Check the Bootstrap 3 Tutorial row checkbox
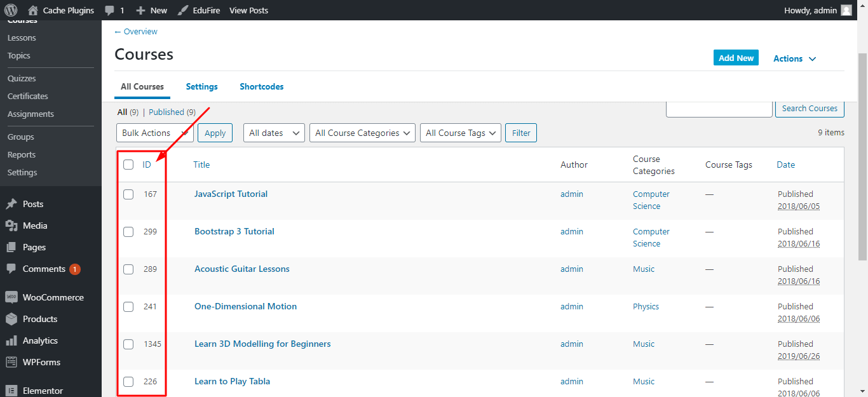 pyautogui.click(x=128, y=232)
